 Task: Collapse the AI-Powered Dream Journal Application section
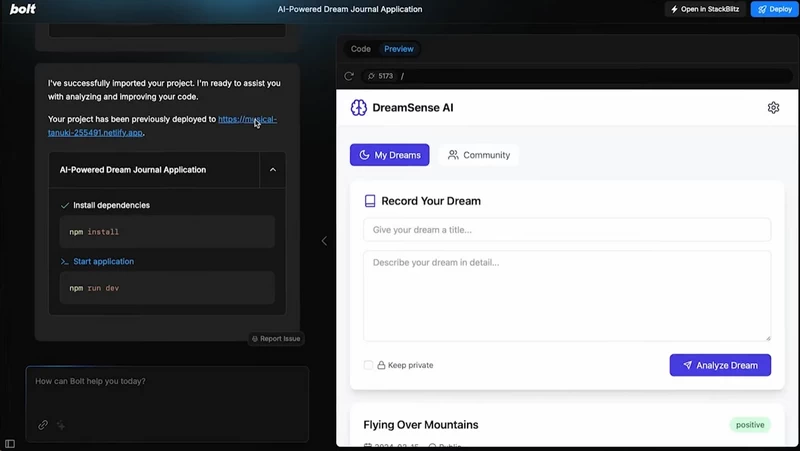[272, 170]
